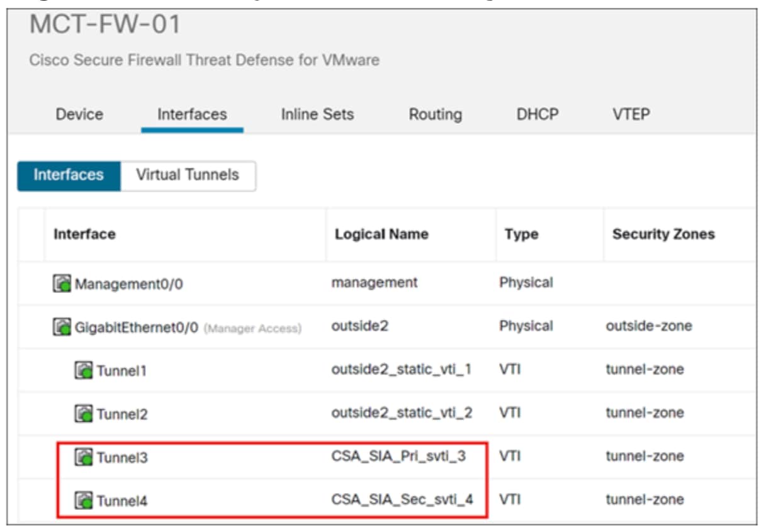Click the GigabitEthernet0/0 interface status icon
764x532 pixels.
tap(61, 328)
